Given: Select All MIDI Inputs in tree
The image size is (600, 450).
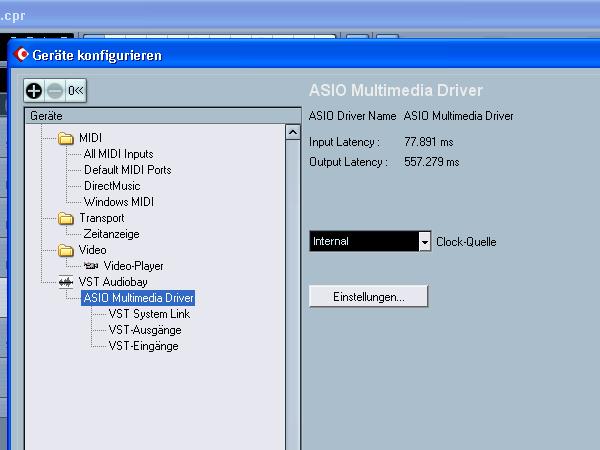Looking at the screenshot, I should 119,154.
